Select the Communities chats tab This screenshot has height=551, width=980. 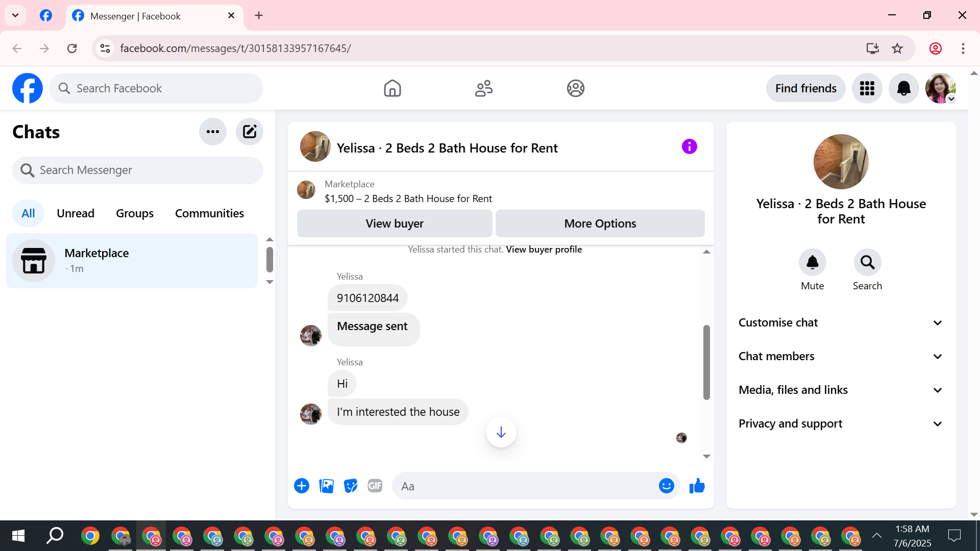(x=209, y=213)
